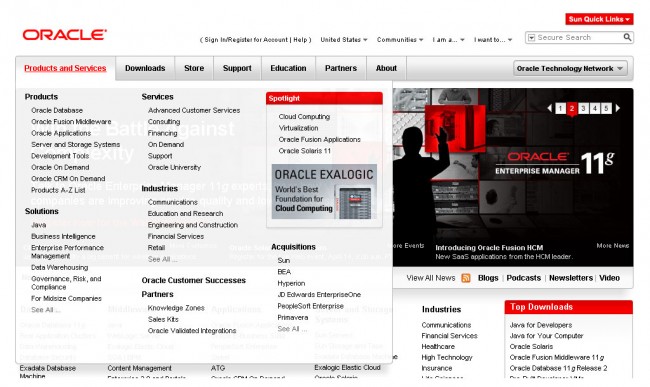Click the Help link in header
This screenshot has height=387, width=650.
pos(301,40)
